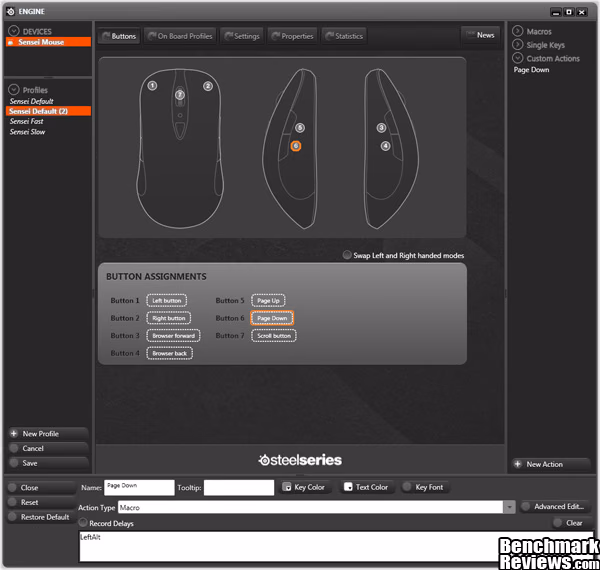Click the Reset button
The height and width of the screenshot is (570, 600).
41,502
